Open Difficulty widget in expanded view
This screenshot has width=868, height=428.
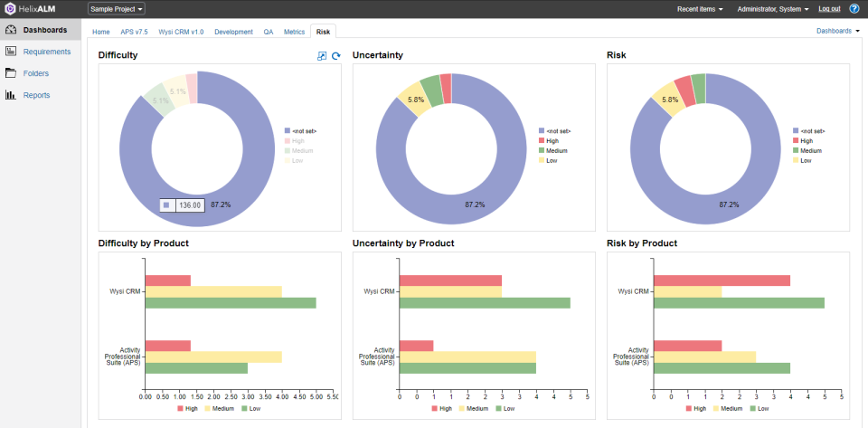point(322,56)
